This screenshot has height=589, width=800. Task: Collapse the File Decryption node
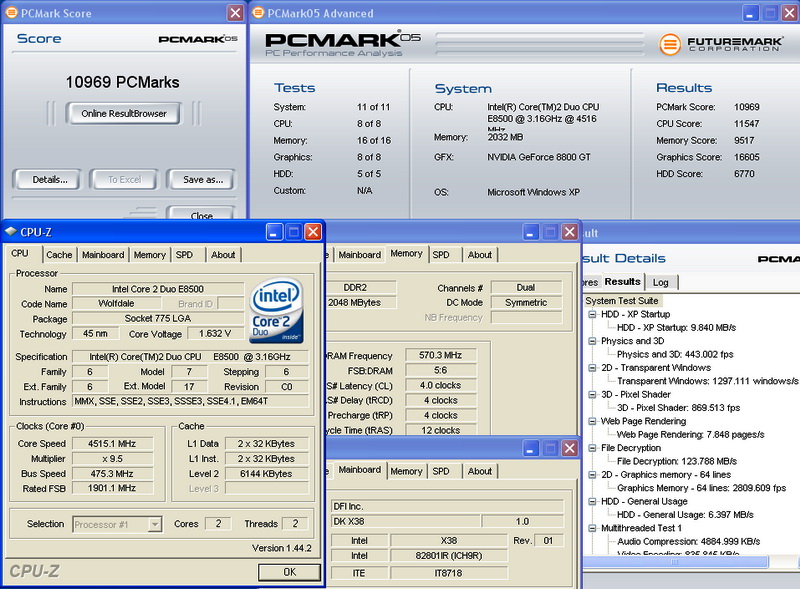tap(592, 448)
